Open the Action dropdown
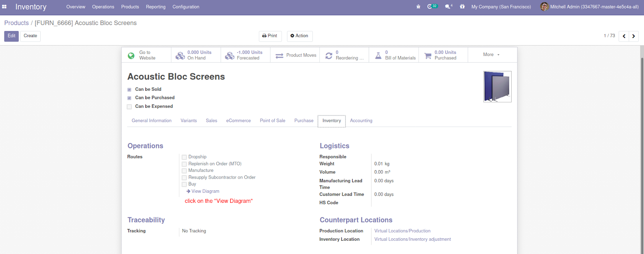 299,36
